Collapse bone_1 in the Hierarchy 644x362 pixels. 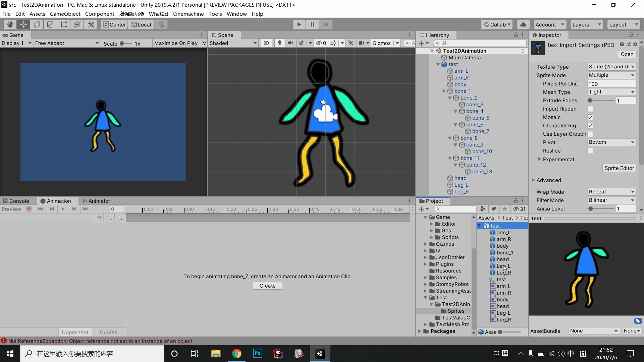coord(444,91)
